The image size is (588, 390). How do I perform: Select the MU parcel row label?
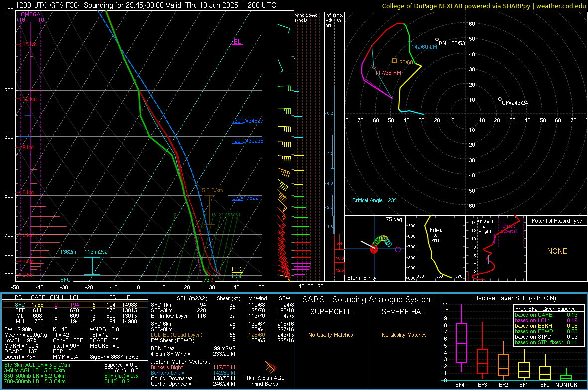(20, 321)
